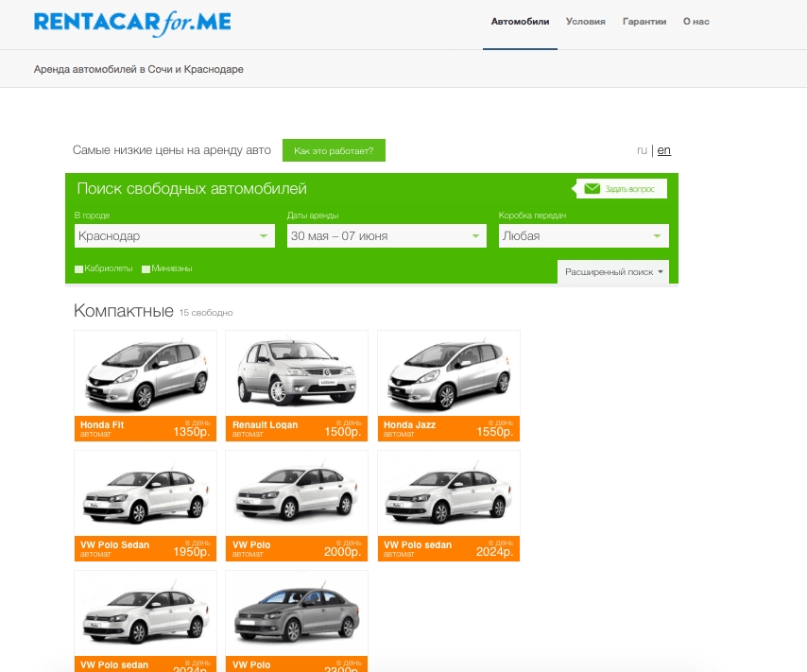Image resolution: width=807 pixels, height=672 pixels.
Task: Click the 15 свободно count text
Action: point(206,313)
